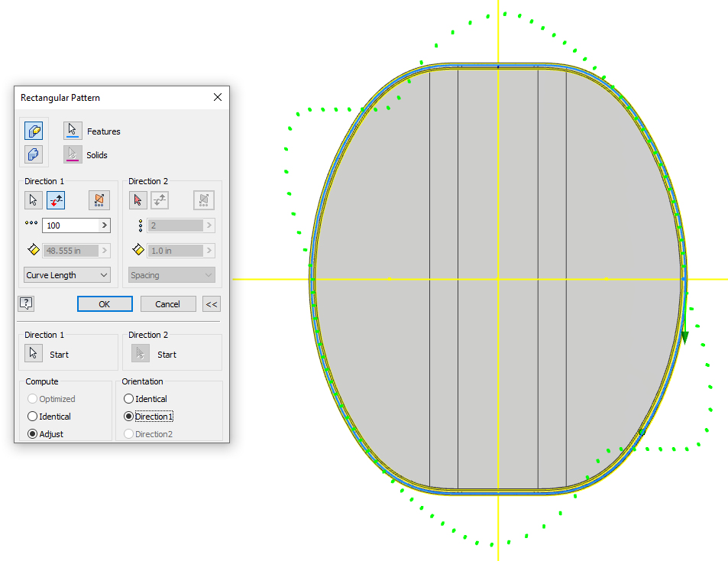Click the 1.0 in spacing field

[176, 251]
